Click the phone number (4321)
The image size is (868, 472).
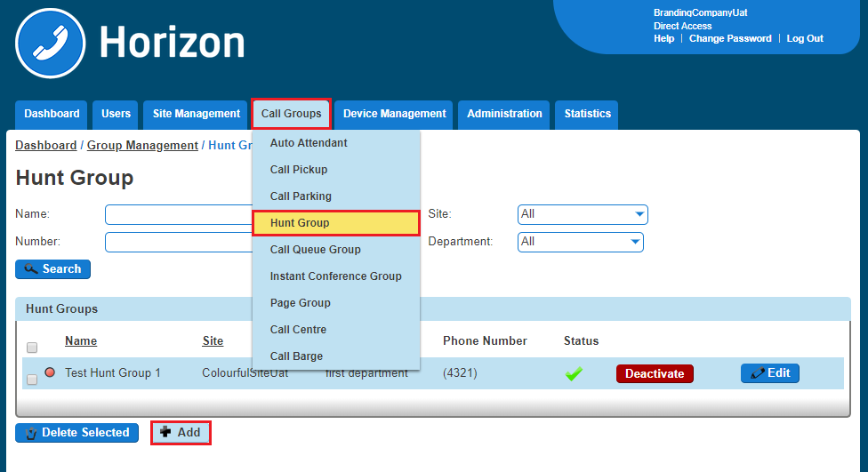coord(460,373)
